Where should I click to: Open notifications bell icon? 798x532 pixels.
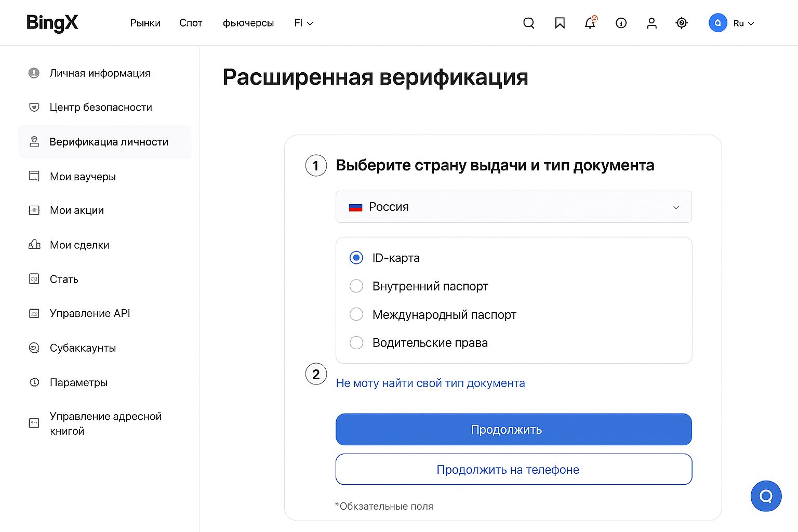pos(590,23)
